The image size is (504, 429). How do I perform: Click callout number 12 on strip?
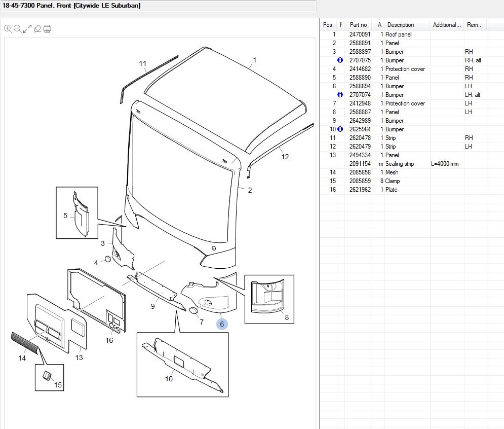285,157
